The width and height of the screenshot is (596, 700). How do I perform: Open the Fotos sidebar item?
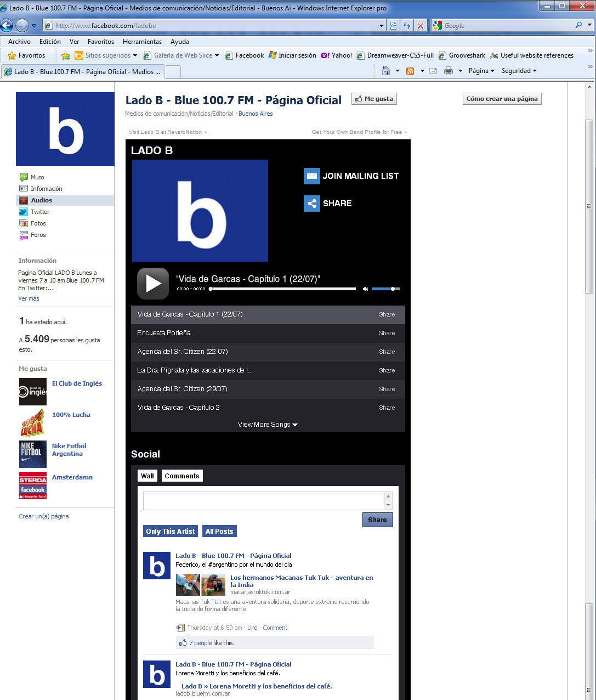38,223
